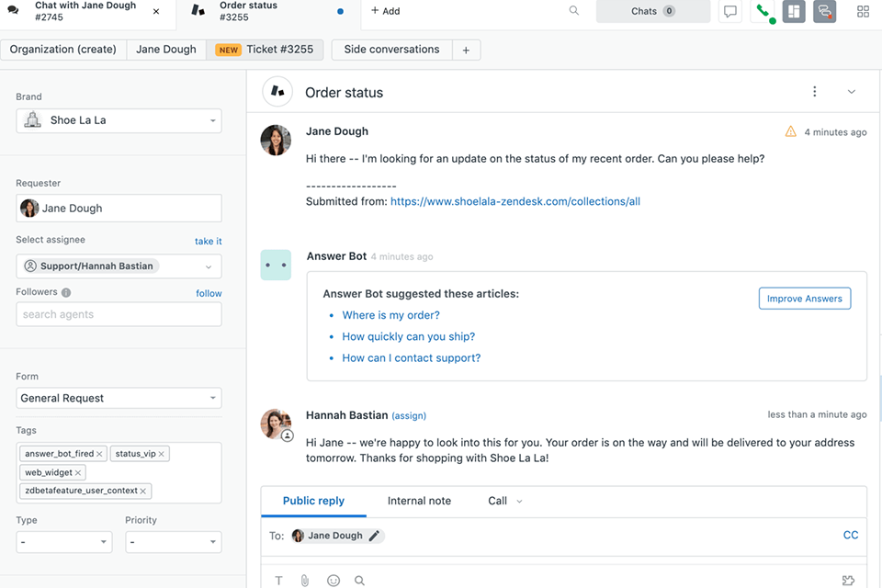Attach a file using the paperclip icon

[305, 580]
